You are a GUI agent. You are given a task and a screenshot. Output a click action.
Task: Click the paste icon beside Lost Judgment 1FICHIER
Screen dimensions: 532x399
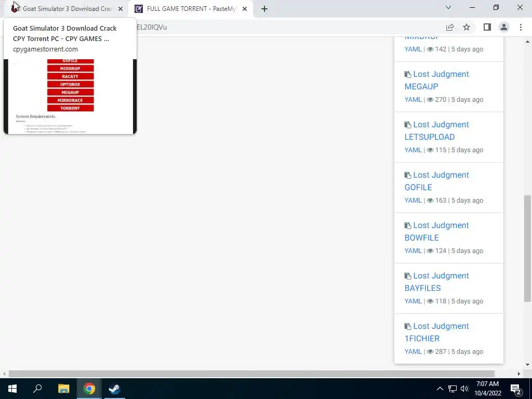[x=408, y=326]
